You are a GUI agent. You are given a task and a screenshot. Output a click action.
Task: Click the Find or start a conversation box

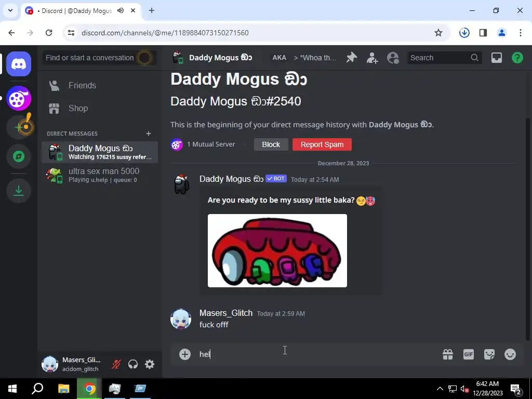(x=99, y=58)
